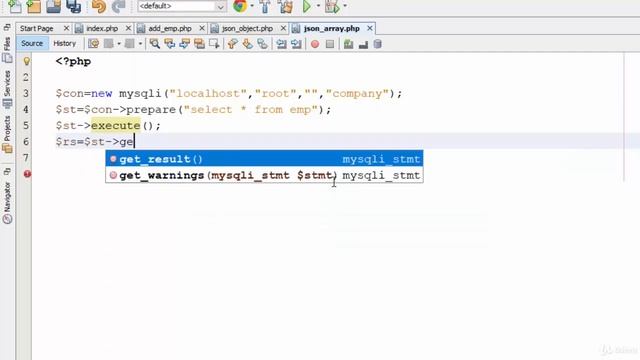Screen dimensions: 640x360
Task: Click the Chrome browser icon
Action: [240, 6]
